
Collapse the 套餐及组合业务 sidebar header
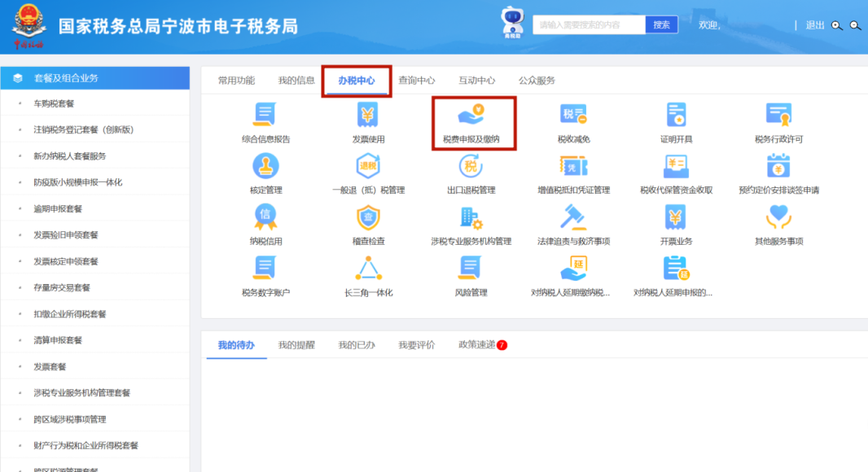(94, 78)
